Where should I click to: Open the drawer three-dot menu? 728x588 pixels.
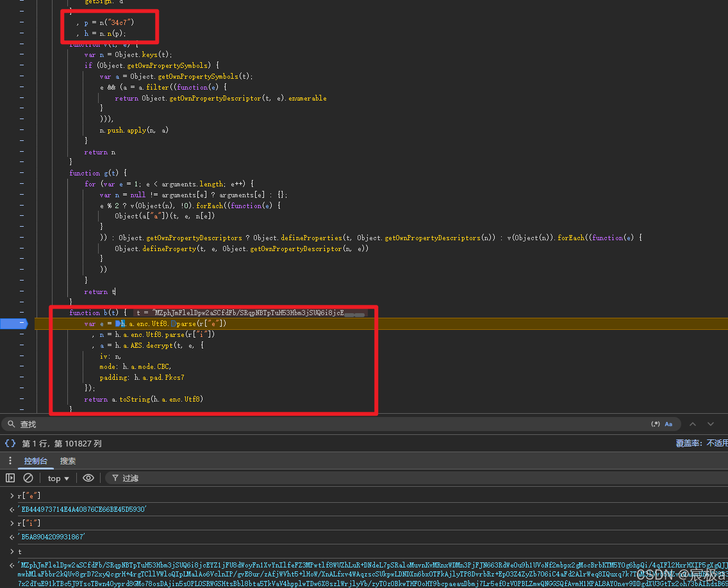tap(10, 461)
